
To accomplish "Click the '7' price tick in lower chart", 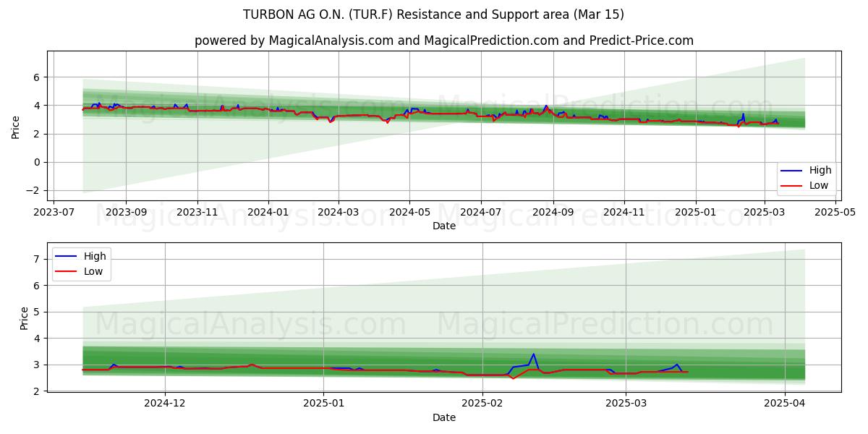I will point(38,259).
